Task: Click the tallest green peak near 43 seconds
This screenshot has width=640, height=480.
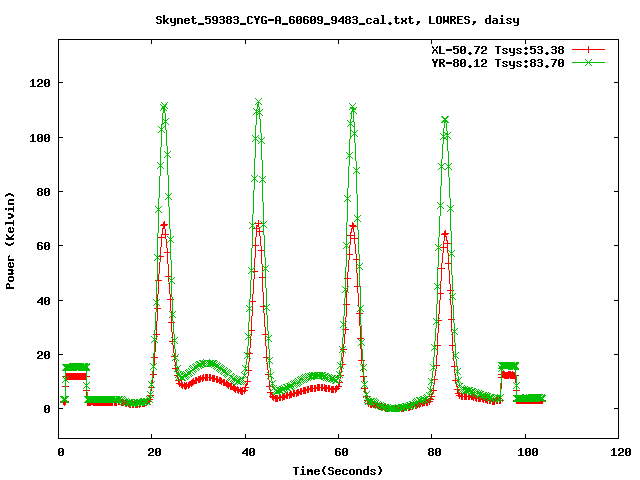Action: click(258, 101)
